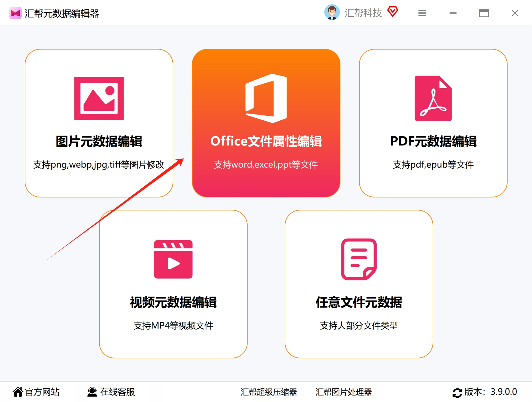Open 图片元数据编辑 card title
This screenshot has width=532, height=402.
tap(99, 141)
